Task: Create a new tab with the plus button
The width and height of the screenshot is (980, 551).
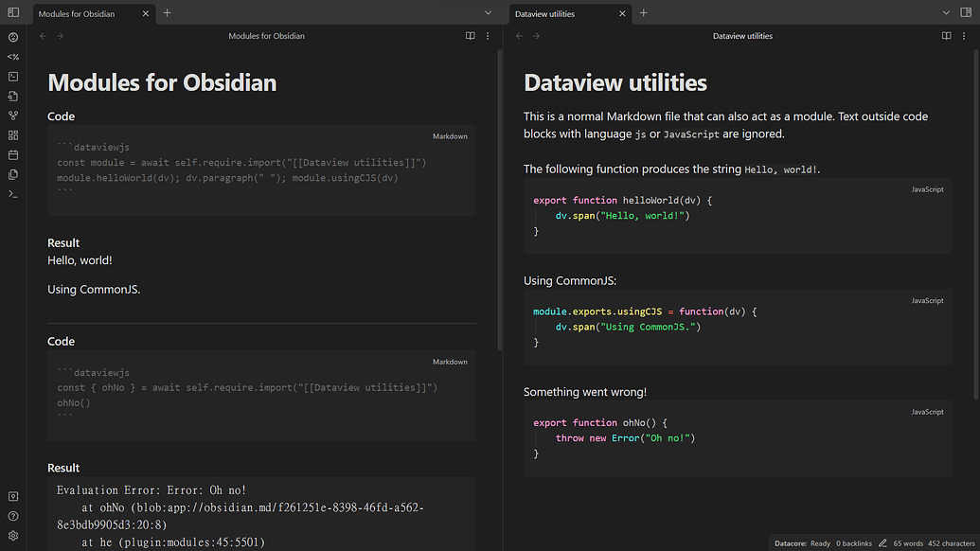Action: point(167,13)
